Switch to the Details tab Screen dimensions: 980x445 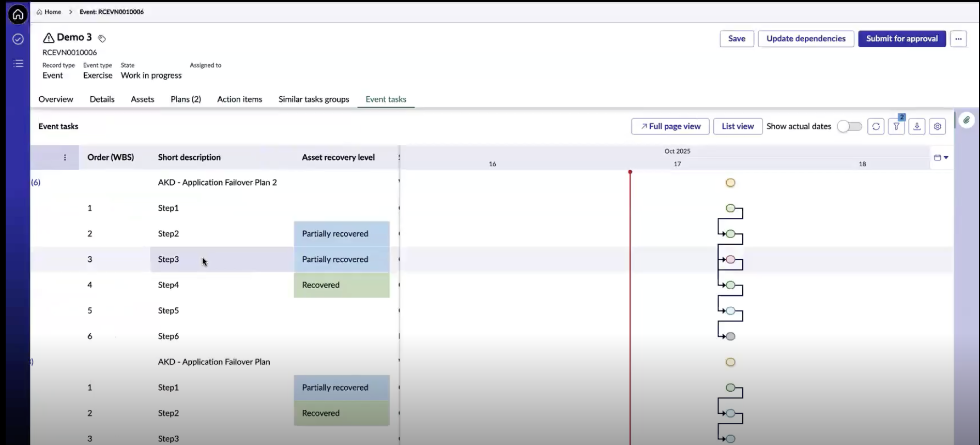[102, 99]
